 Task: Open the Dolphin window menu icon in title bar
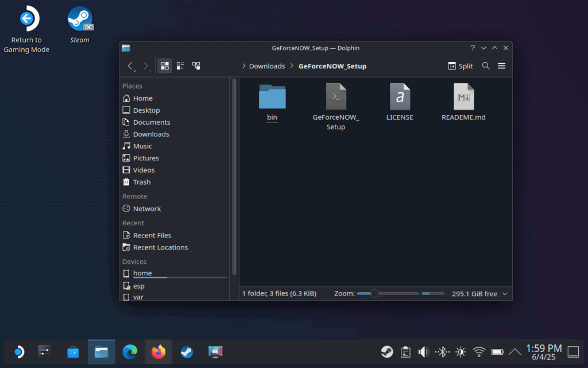[126, 48]
